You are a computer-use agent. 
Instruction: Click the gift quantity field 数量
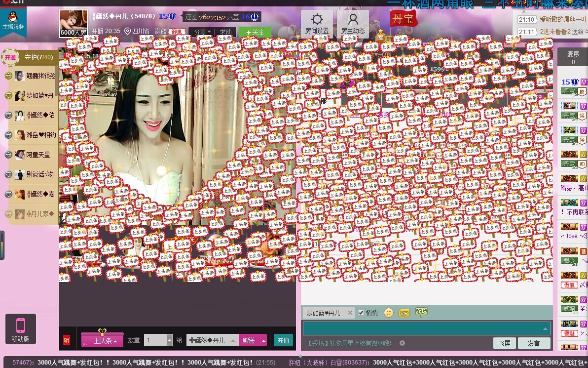pos(155,340)
